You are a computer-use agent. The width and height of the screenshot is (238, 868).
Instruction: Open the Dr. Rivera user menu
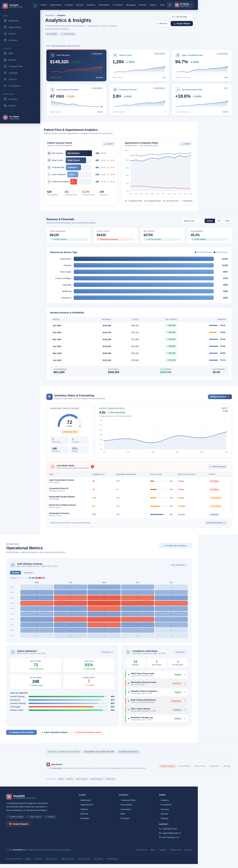[184, 5]
